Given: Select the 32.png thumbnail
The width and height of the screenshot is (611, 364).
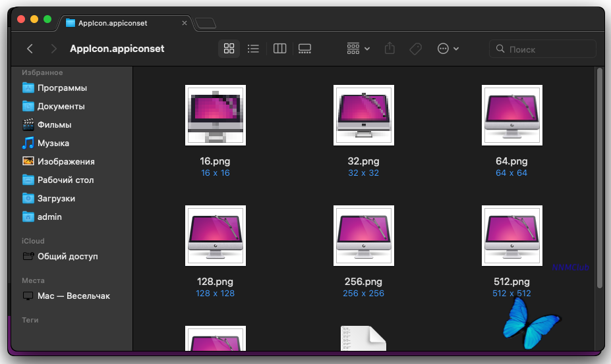Looking at the screenshot, I should [364, 115].
